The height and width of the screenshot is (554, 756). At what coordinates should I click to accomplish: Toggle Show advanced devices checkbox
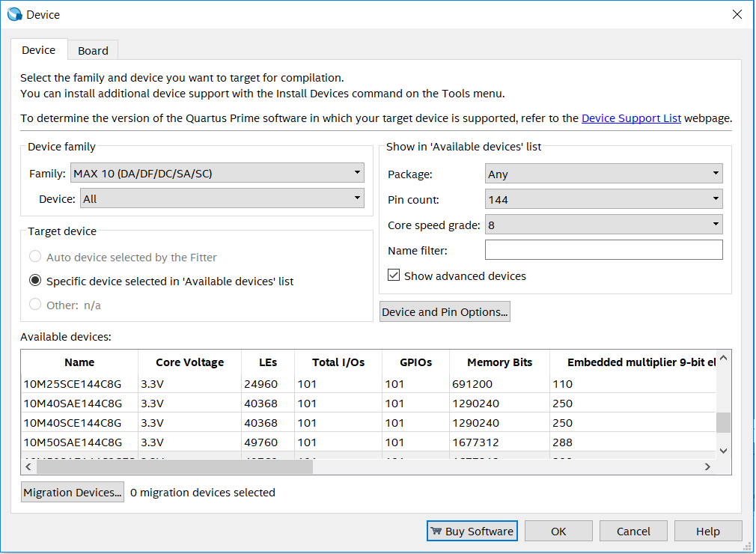pos(394,276)
